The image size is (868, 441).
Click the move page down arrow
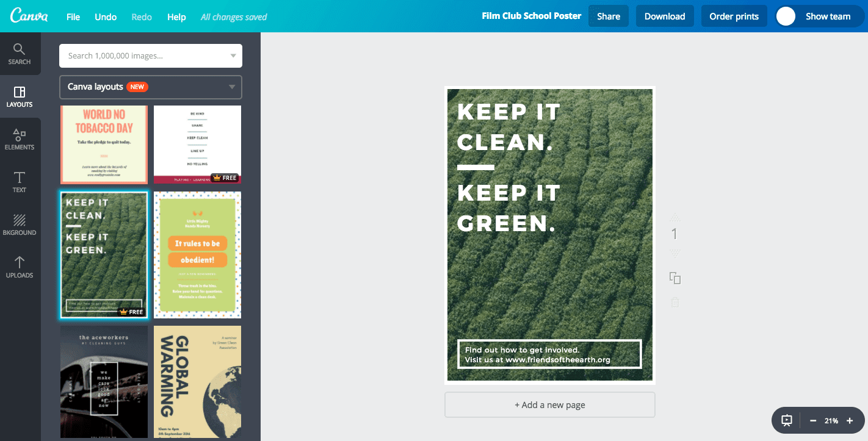pos(675,252)
